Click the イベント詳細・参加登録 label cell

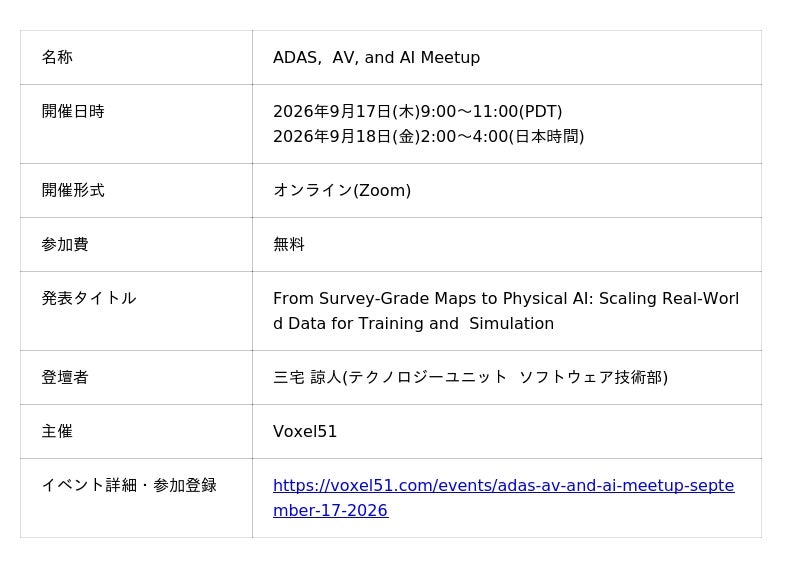136,498
